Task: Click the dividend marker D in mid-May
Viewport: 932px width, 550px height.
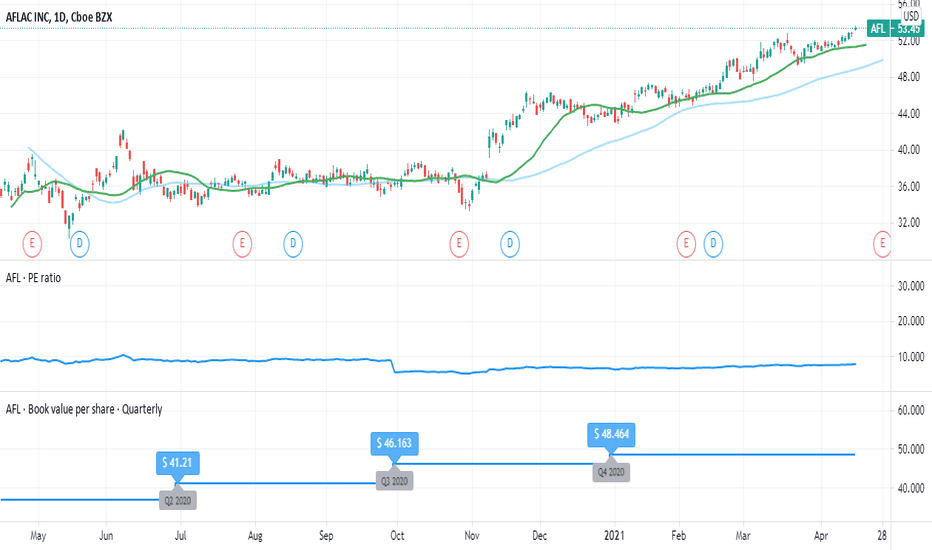Action: tap(80, 244)
